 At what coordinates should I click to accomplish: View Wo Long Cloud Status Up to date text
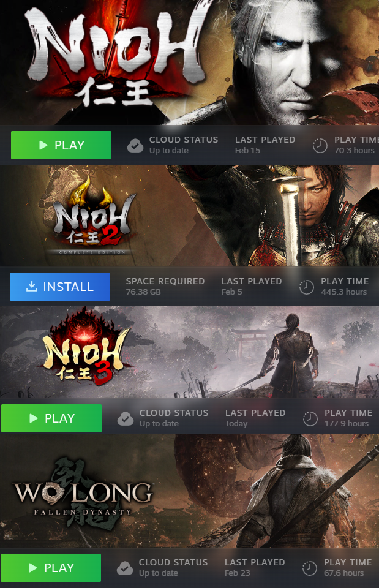tap(173, 568)
